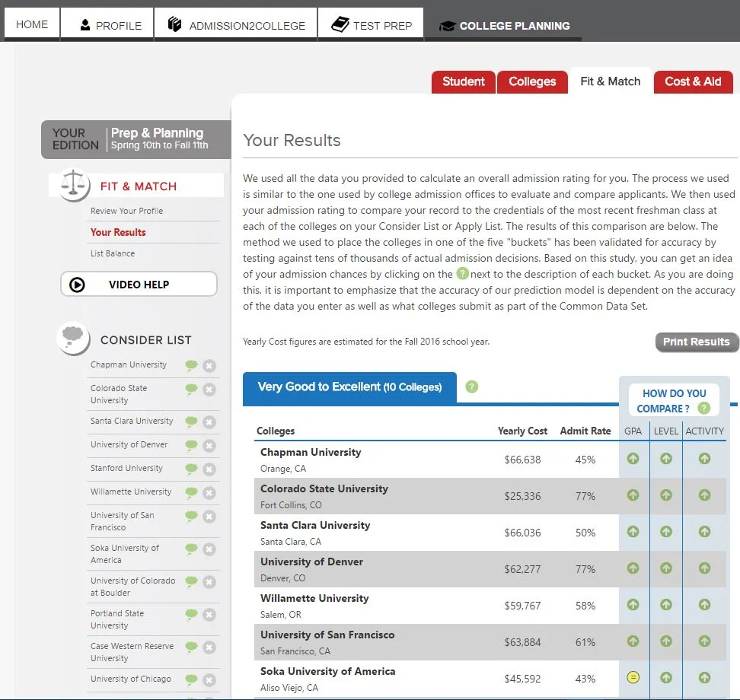Click green bubble icon for Portland State University
740x700 pixels.
191,615
